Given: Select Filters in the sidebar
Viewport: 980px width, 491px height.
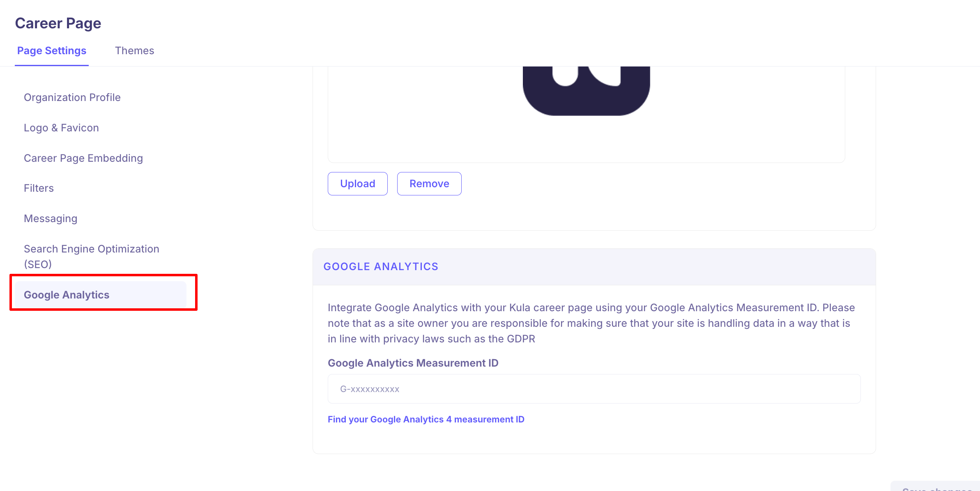Looking at the screenshot, I should (39, 188).
